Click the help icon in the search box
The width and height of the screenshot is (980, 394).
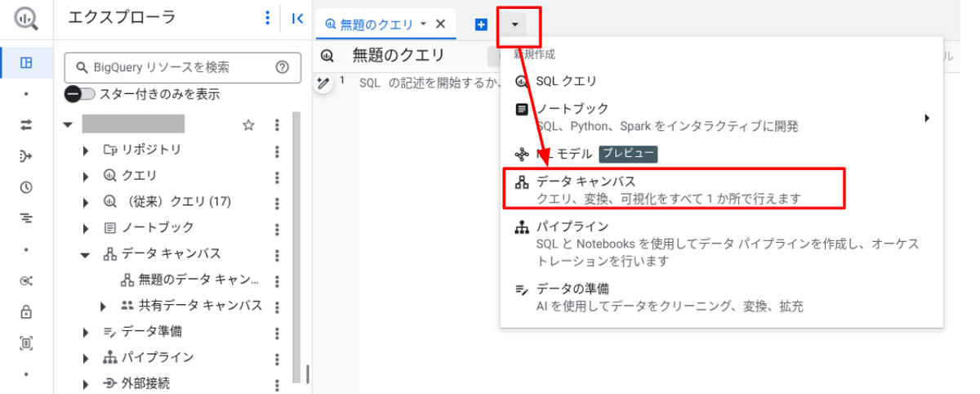pos(283,67)
